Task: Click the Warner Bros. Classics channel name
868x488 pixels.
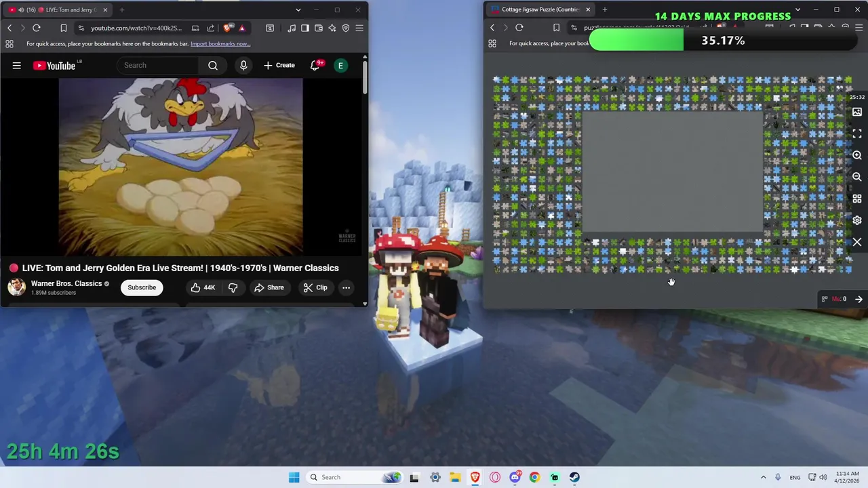Action: pyautogui.click(x=66, y=283)
